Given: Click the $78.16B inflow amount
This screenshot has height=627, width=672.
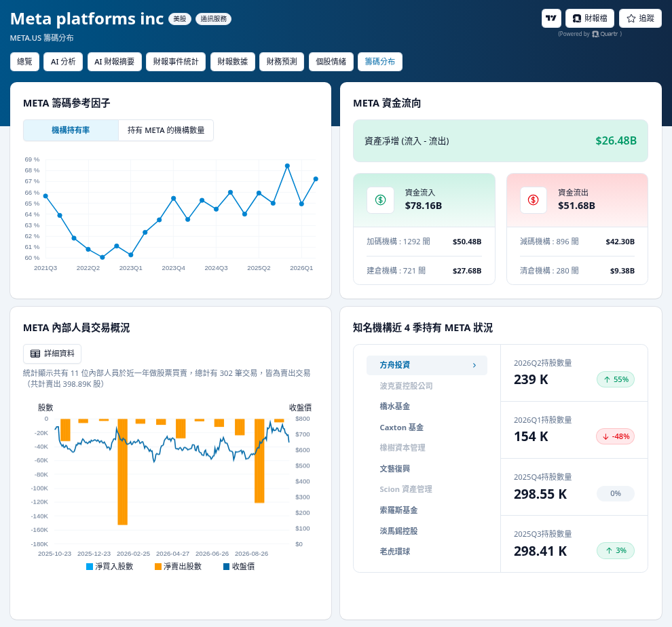Looking at the screenshot, I should pyautogui.click(x=424, y=206).
